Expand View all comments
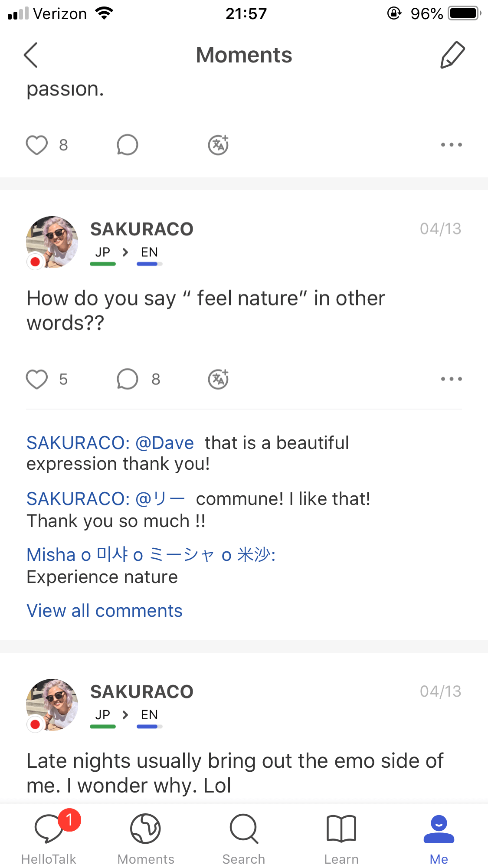Screen dimensions: 488x868 [x=105, y=611]
